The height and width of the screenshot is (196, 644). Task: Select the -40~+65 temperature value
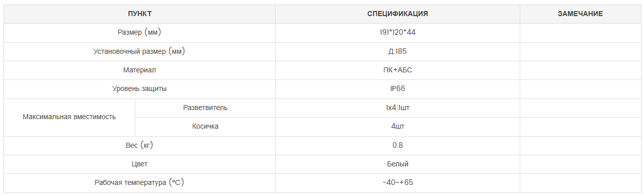tap(397, 183)
